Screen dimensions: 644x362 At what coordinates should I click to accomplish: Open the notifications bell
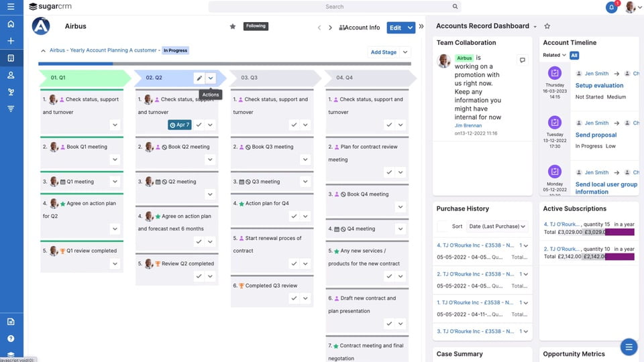tap(611, 7)
